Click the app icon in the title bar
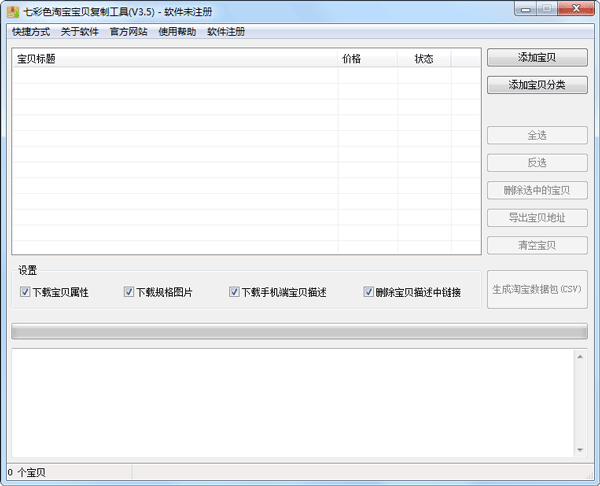The width and height of the screenshot is (600, 486). point(13,12)
